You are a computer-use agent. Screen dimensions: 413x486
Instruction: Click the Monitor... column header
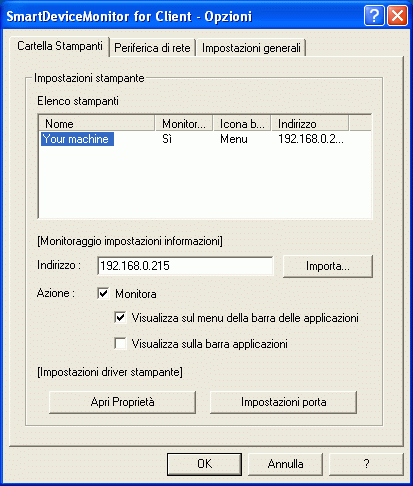point(184,124)
